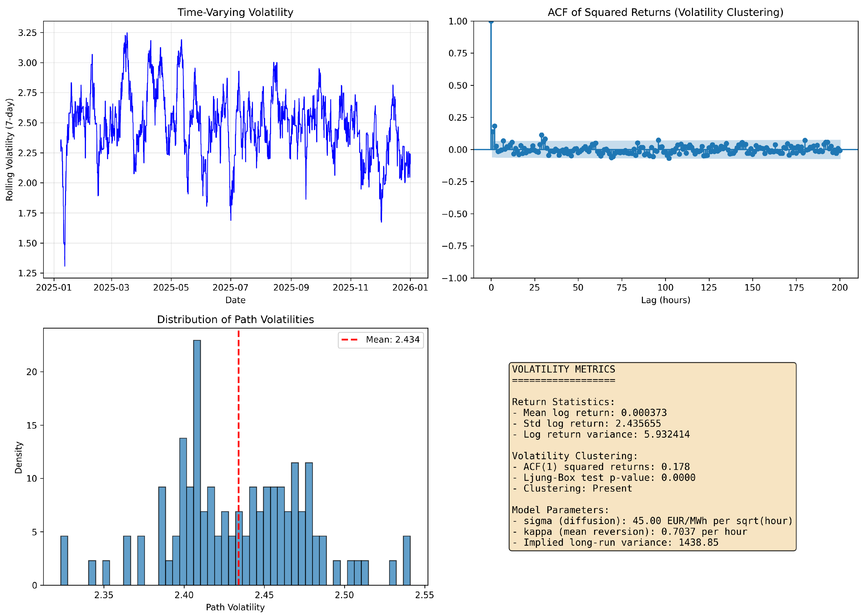Click the 'Time-Varying Volatility' chart title
The width and height of the screenshot is (864, 616).
pos(235,13)
